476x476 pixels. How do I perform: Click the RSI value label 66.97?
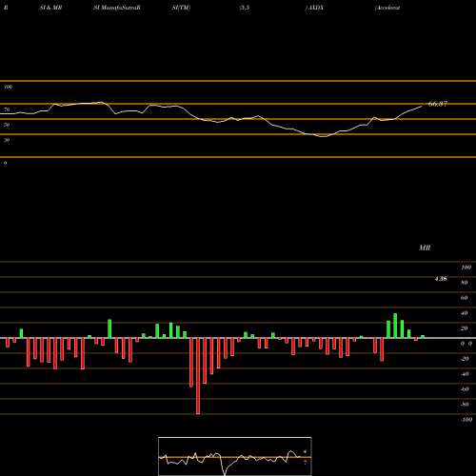pyautogui.click(x=438, y=104)
